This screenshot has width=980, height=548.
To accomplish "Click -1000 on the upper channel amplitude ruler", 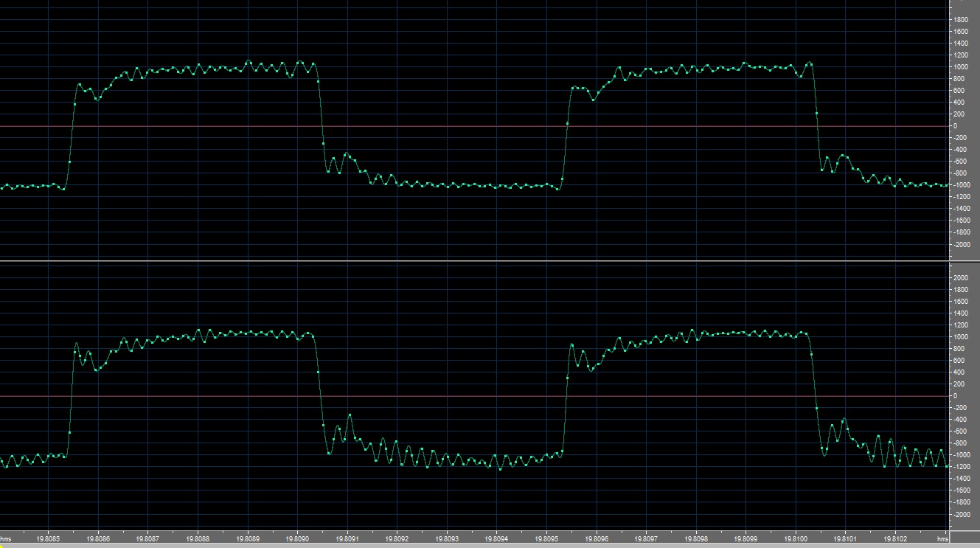I will coord(963,185).
